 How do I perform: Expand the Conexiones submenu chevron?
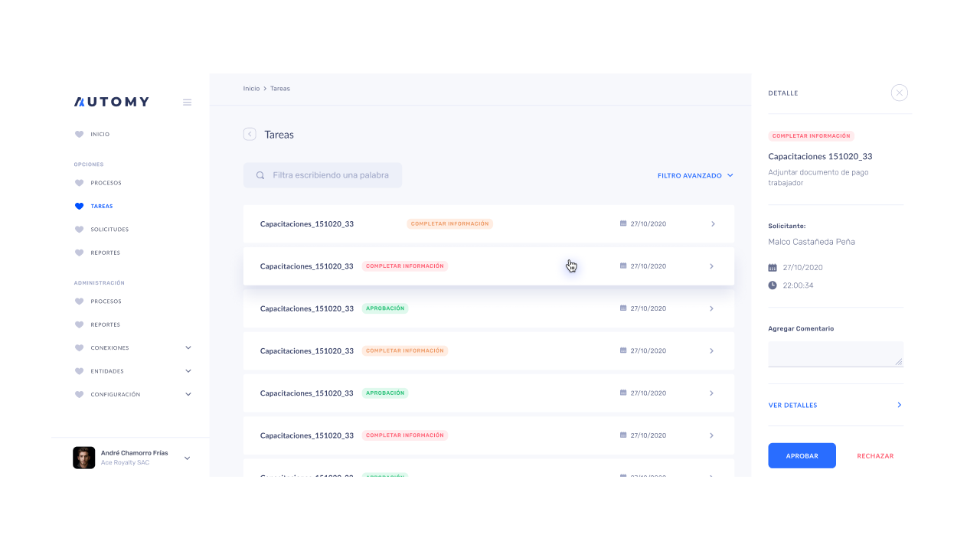(188, 348)
